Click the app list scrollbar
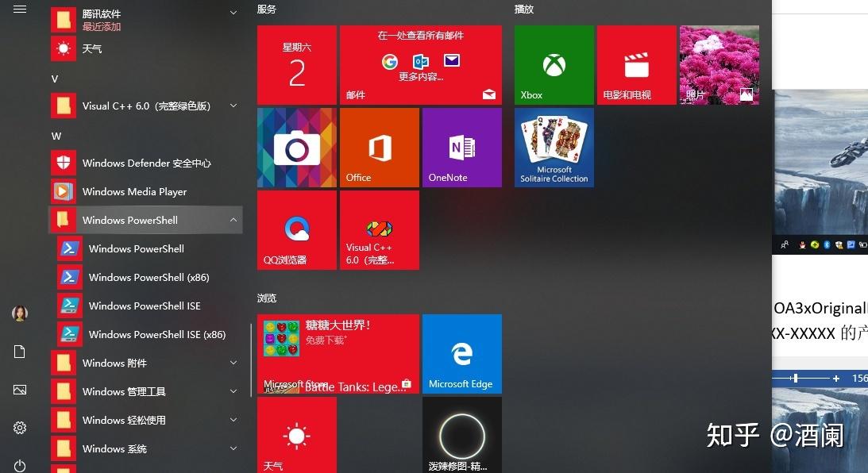 point(251,360)
